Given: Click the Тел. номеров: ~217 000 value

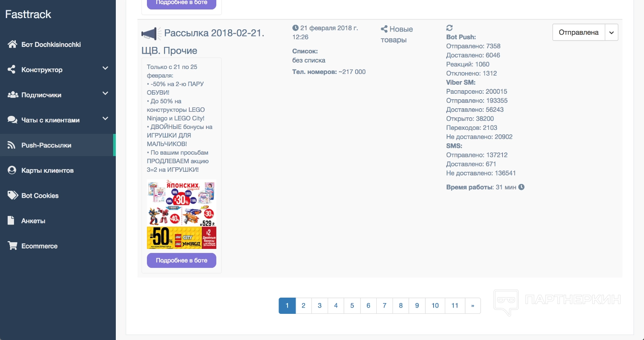Looking at the screenshot, I should pyautogui.click(x=329, y=72).
